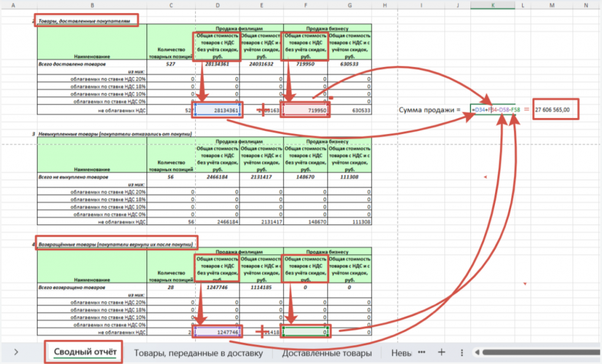
Task: Select highlighted cell with value 719950
Action: [x=306, y=110]
